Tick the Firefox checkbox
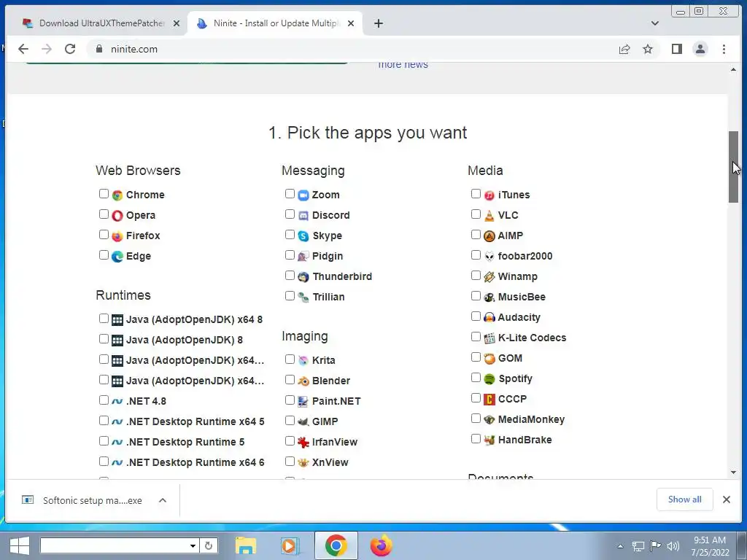Screen dimensions: 747x560 (x=104, y=235)
